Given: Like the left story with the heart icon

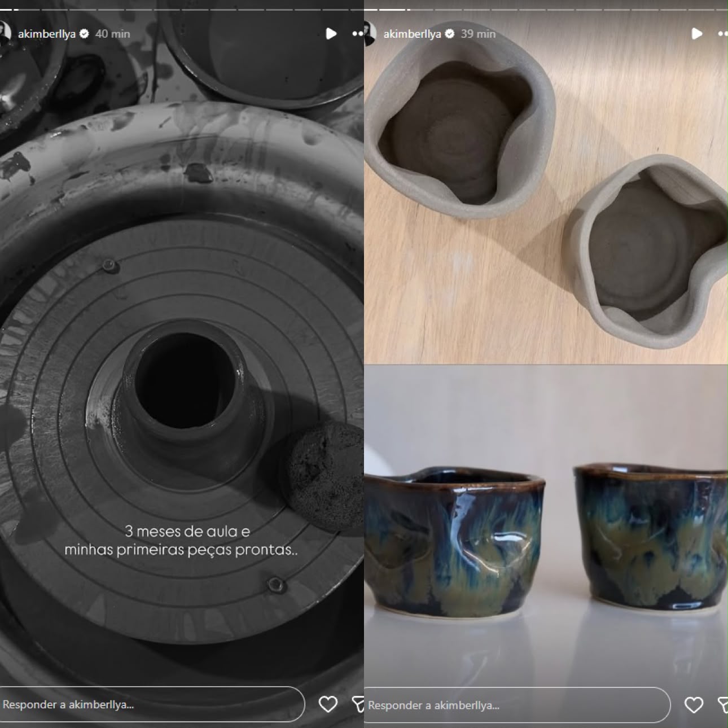Looking at the screenshot, I should 328,704.
